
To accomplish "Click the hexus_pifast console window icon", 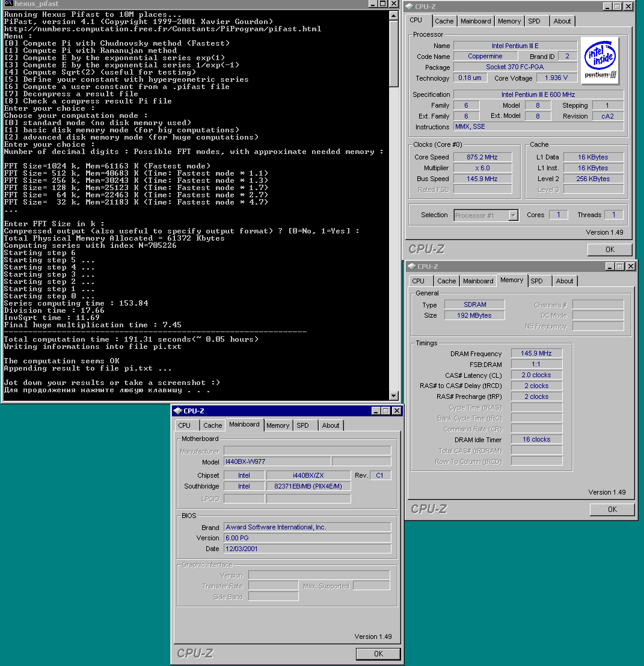I will tap(8, 4).
